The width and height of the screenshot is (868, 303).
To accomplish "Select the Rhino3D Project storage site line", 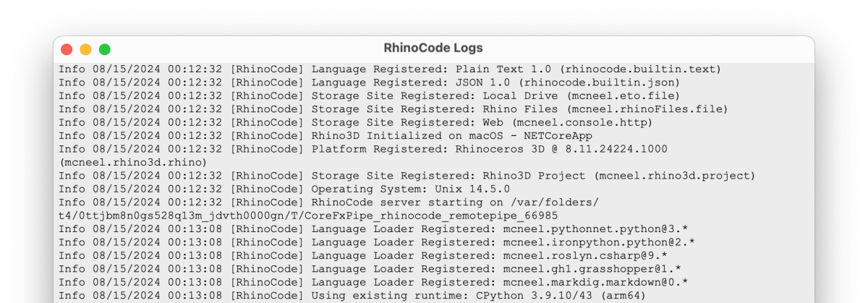I will 407,176.
